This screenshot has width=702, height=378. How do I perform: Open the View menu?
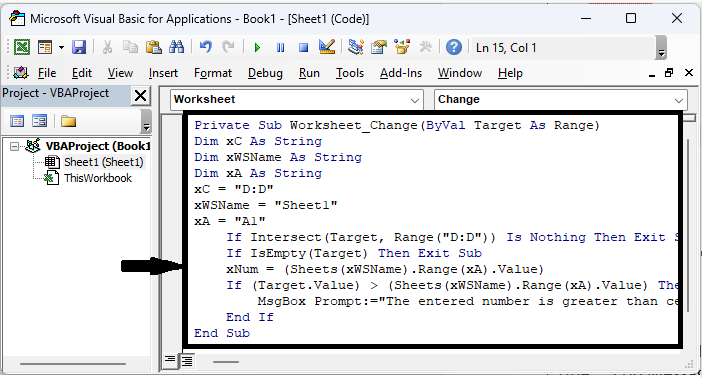pyautogui.click(x=120, y=73)
